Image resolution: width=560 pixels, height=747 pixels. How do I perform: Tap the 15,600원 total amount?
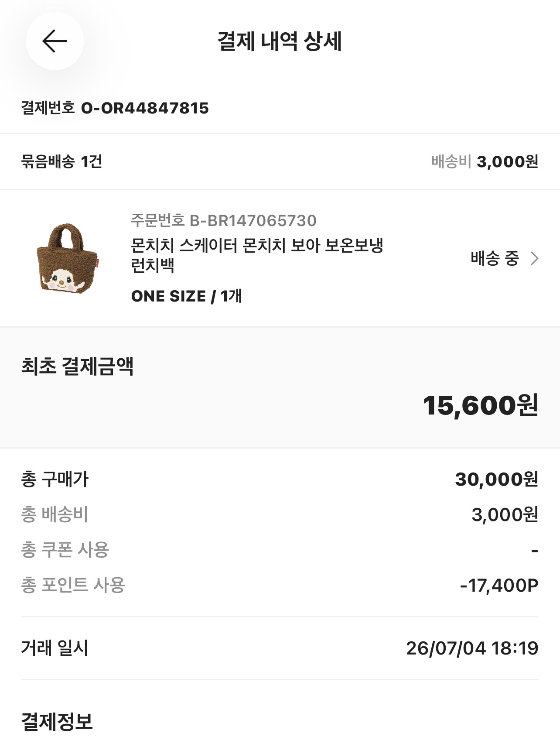coord(481,405)
